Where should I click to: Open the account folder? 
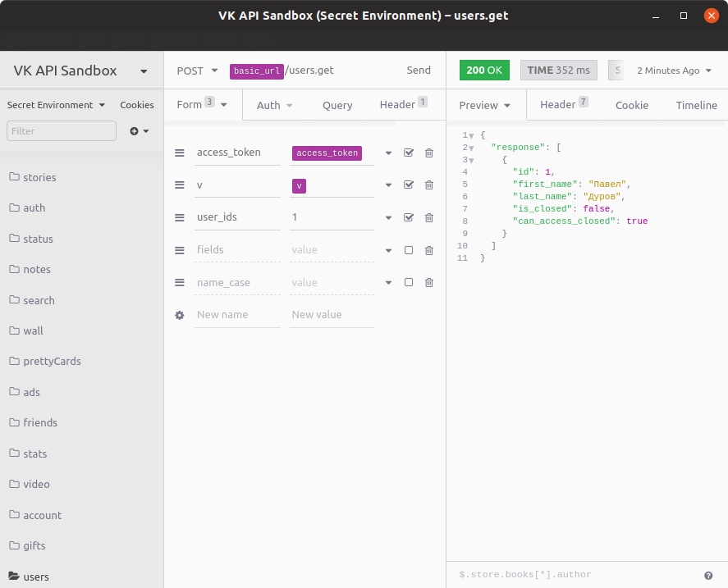34,515
